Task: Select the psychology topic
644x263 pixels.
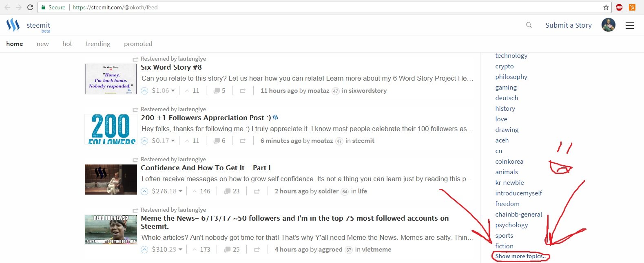Action: click(x=511, y=225)
